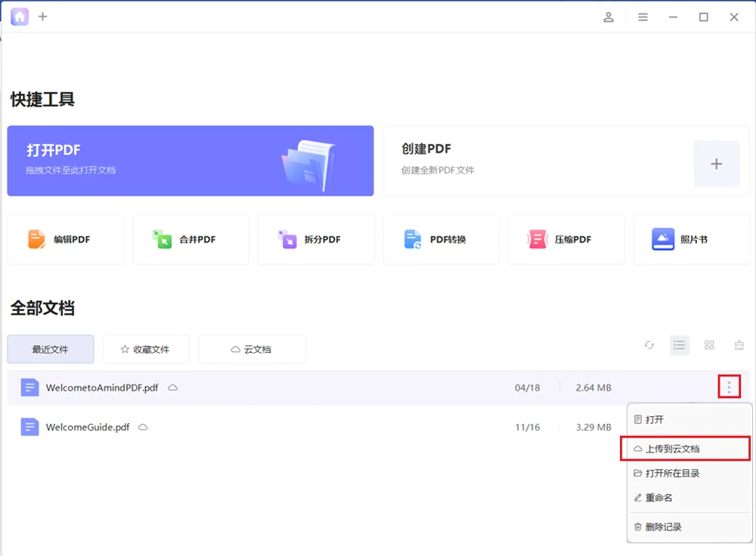Choose 删除记录 from context menu
The height and width of the screenshot is (556, 756).
coord(689,527)
